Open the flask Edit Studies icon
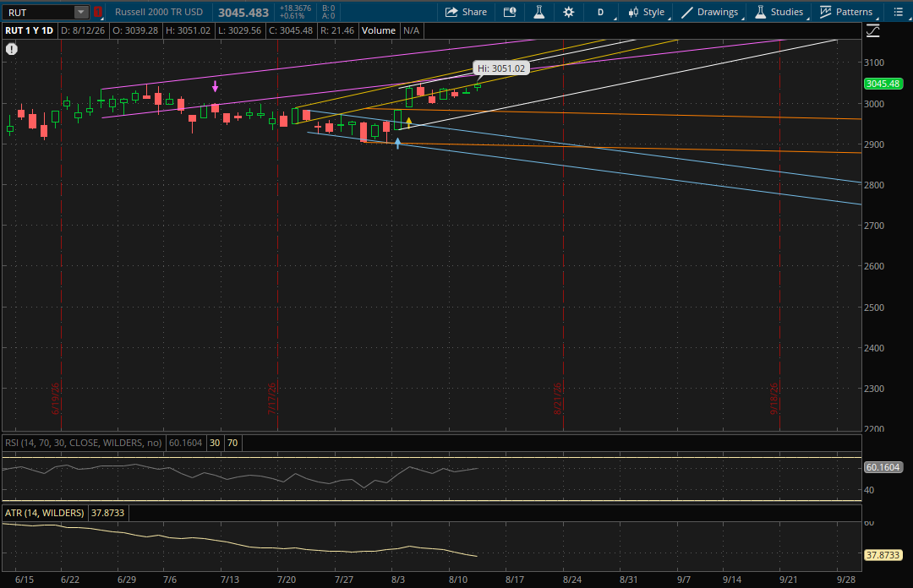Screen dimensions: 913x588 pos(539,12)
